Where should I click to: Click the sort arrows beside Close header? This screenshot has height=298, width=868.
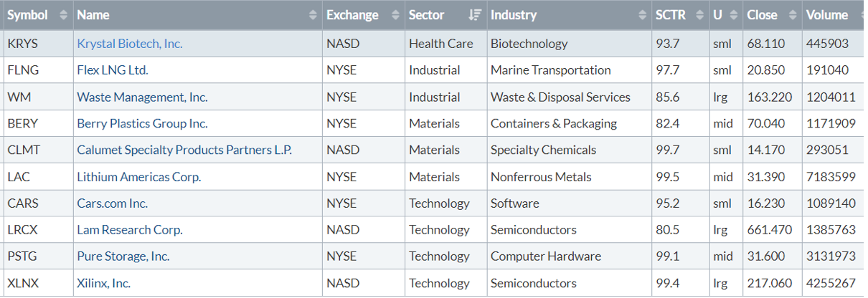click(x=792, y=15)
